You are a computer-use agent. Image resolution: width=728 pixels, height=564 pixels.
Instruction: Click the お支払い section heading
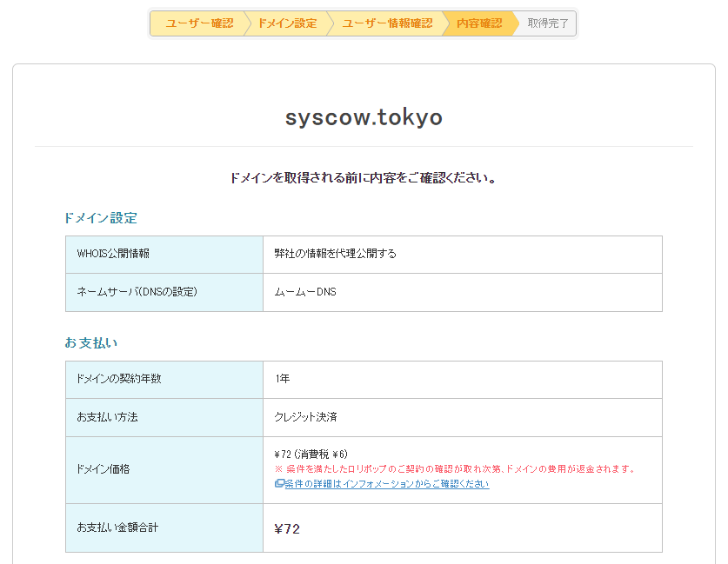click(x=90, y=343)
